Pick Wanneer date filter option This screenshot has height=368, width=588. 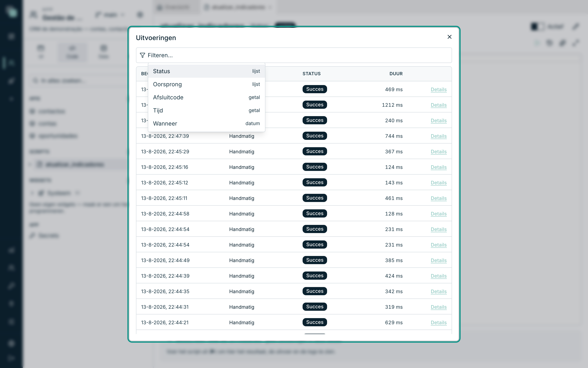click(206, 123)
